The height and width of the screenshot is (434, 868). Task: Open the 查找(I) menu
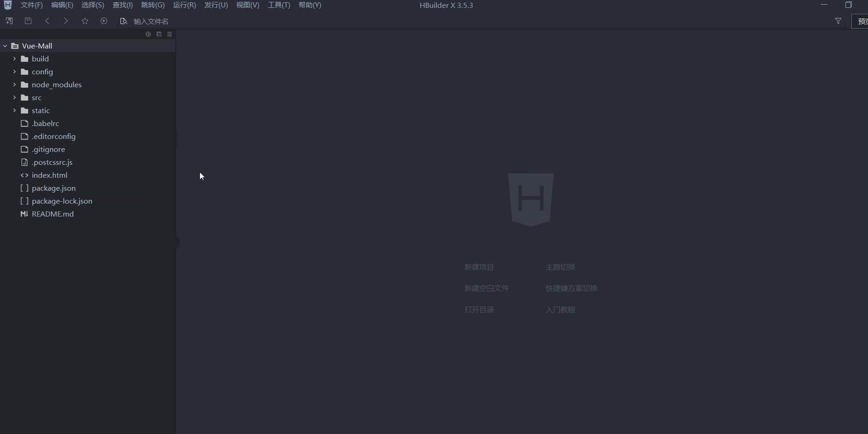123,5
